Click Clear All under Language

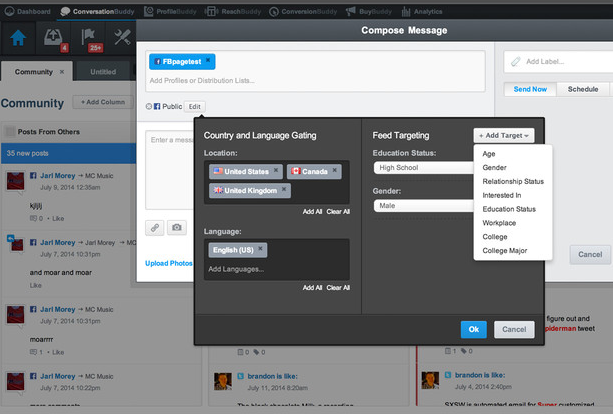click(x=338, y=287)
